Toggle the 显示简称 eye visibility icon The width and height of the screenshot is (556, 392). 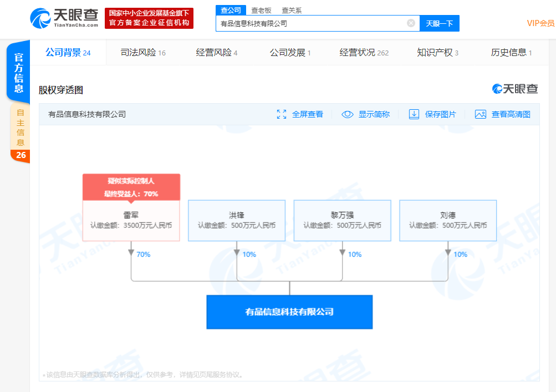pos(347,114)
